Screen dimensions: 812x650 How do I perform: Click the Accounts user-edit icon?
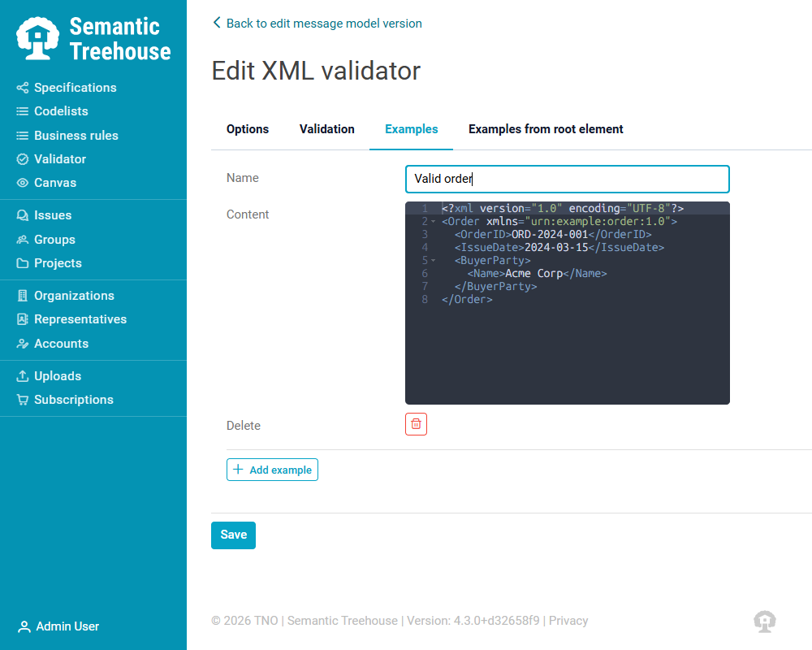(x=22, y=344)
